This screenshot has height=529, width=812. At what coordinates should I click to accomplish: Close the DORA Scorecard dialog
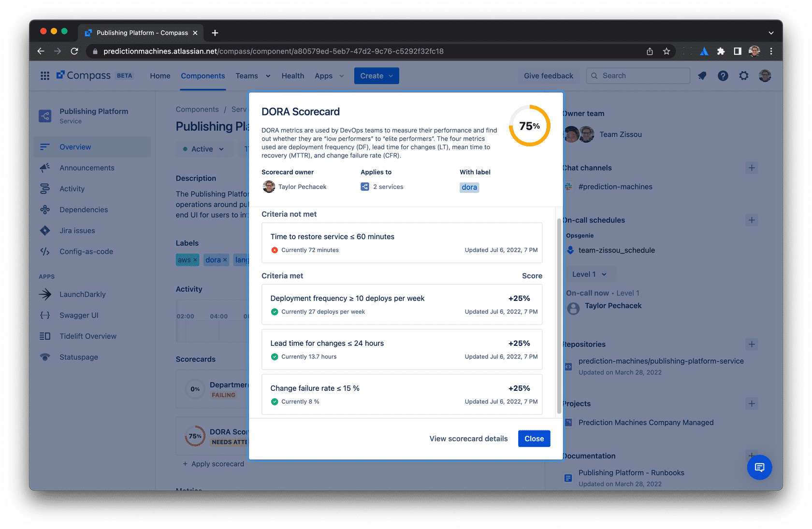pyautogui.click(x=534, y=439)
